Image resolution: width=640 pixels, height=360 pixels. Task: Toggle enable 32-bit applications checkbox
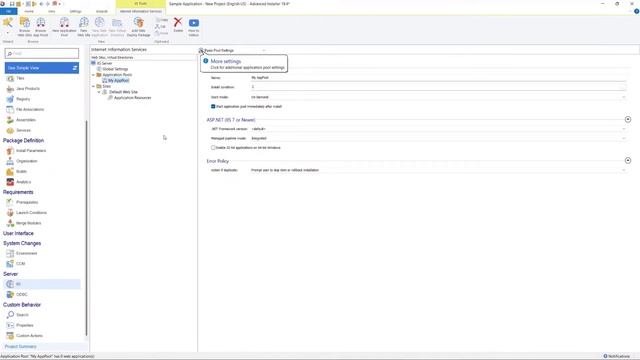pyautogui.click(x=213, y=147)
